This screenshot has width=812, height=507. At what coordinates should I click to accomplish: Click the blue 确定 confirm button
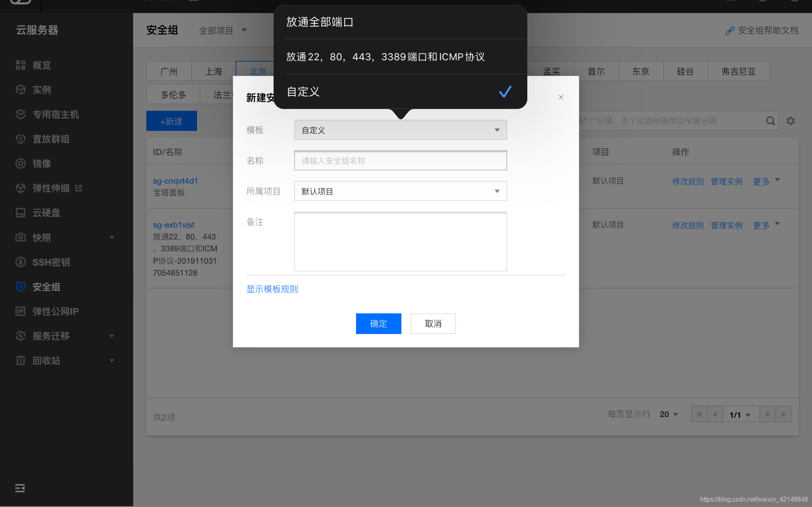pyautogui.click(x=379, y=323)
